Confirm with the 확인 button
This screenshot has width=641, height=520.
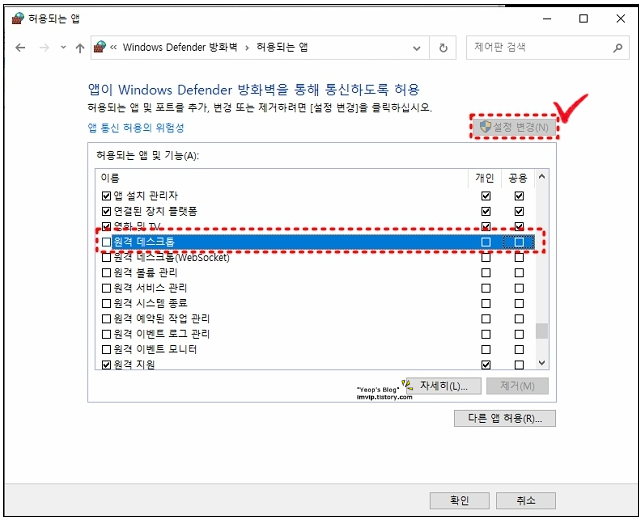459,500
